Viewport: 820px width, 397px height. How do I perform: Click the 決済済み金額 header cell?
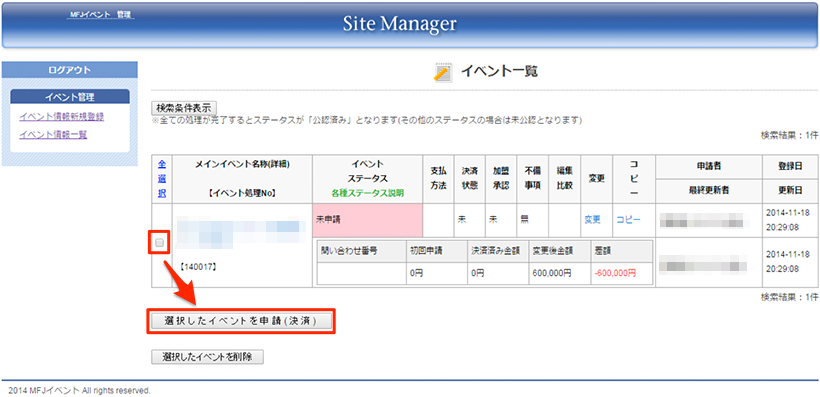pyautogui.click(x=498, y=252)
